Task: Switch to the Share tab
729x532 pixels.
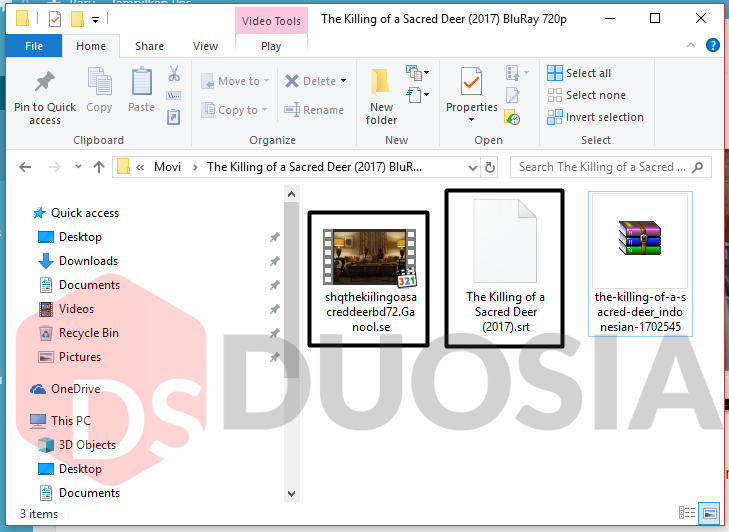Action: 149,46
